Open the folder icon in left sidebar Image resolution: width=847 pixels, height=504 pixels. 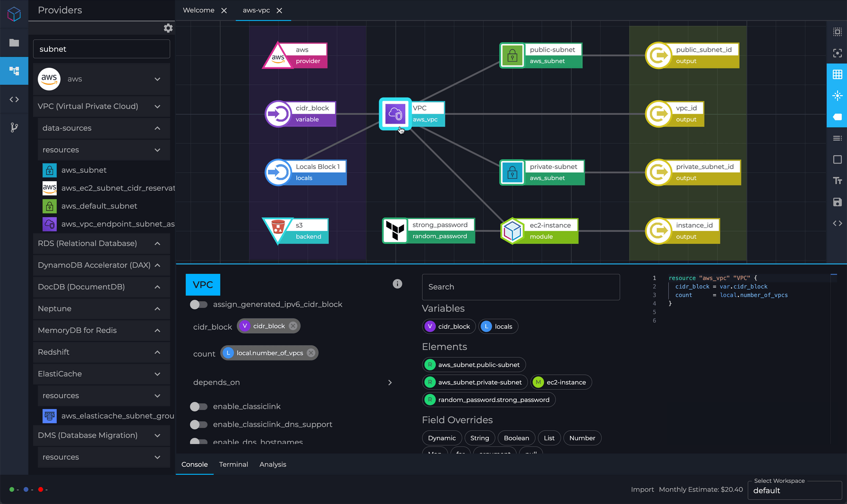(x=14, y=43)
